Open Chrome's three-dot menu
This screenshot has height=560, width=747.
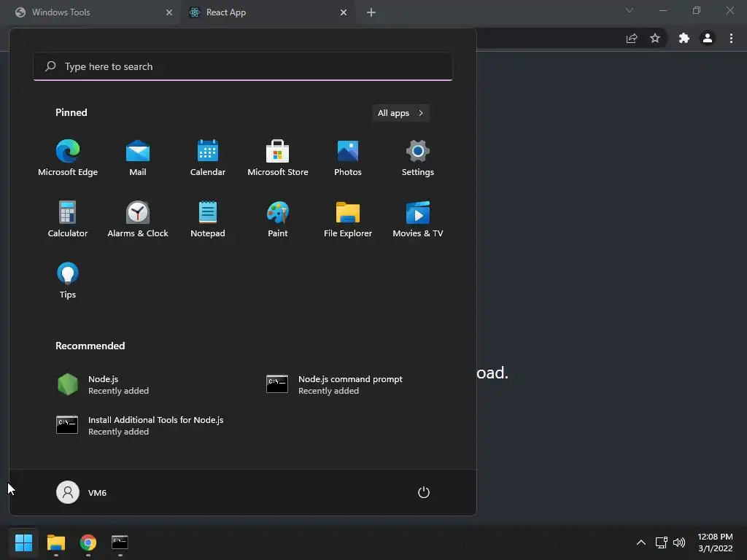click(x=731, y=39)
